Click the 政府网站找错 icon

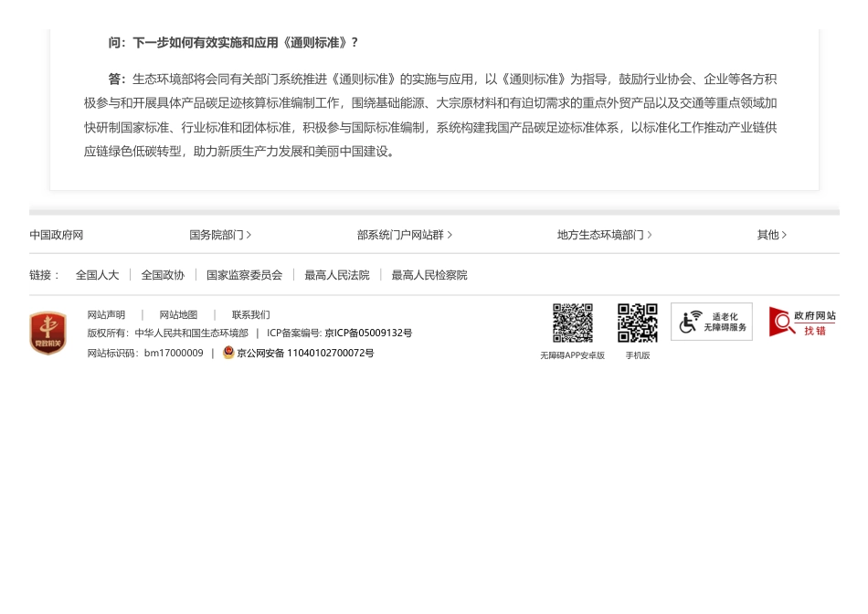coord(802,322)
